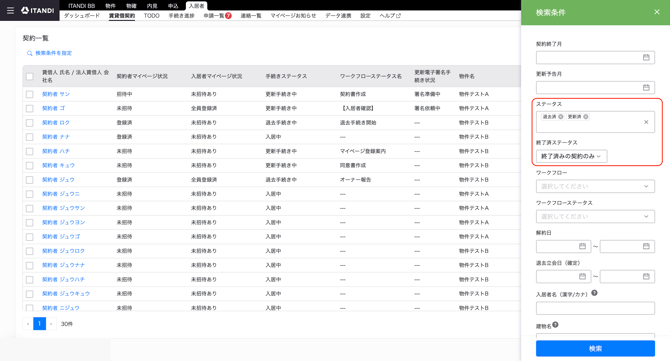Click the ITANDI logo
This screenshot has height=361, width=670.
[x=38, y=10]
